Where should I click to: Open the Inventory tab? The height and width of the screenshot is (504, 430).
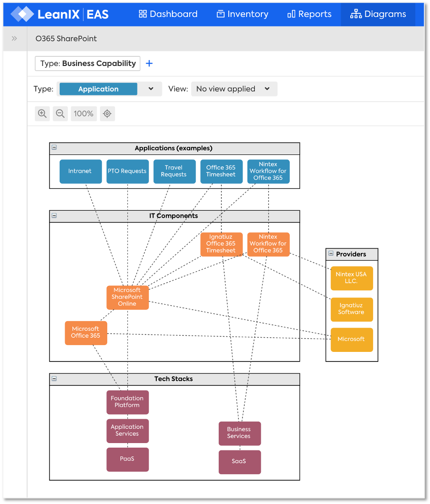tap(243, 14)
